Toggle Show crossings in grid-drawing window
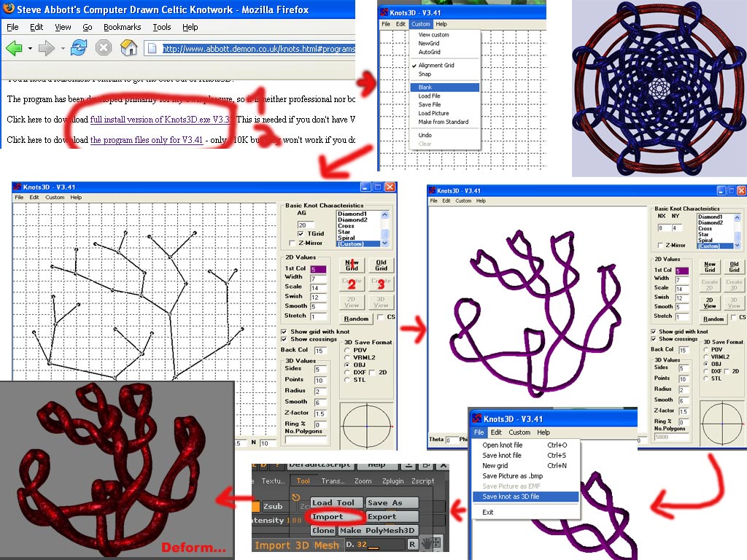Viewport: 747px width, 560px height. pos(284,339)
